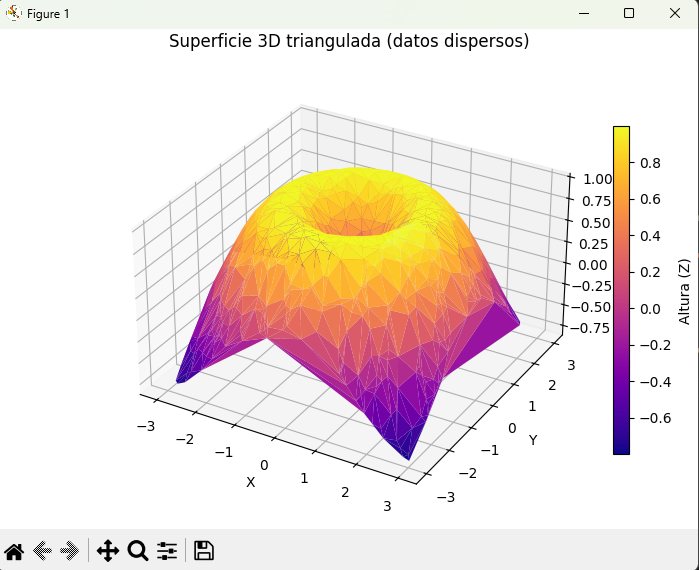Reset to original view with Home icon
Image resolution: width=699 pixels, height=570 pixels.
[14, 550]
